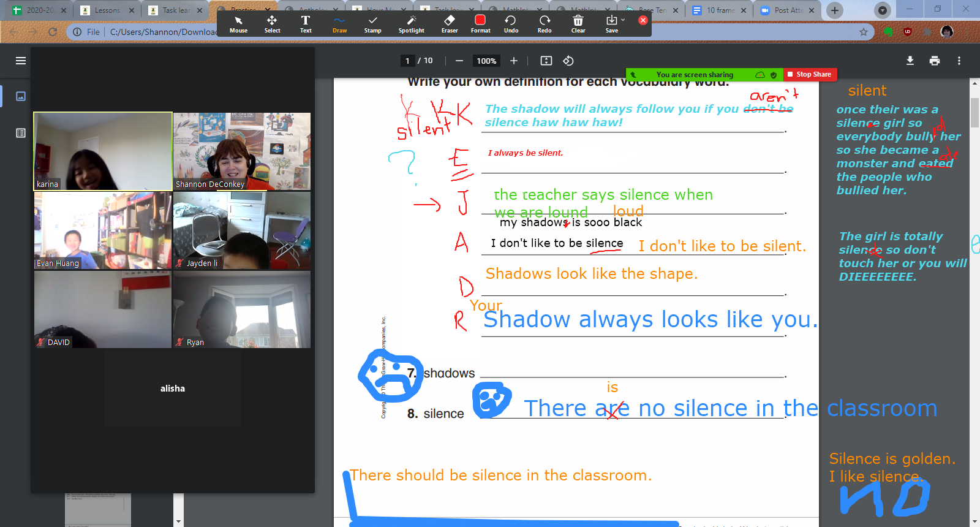
Task: View site information for the file
Action: click(x=77, y=32)
